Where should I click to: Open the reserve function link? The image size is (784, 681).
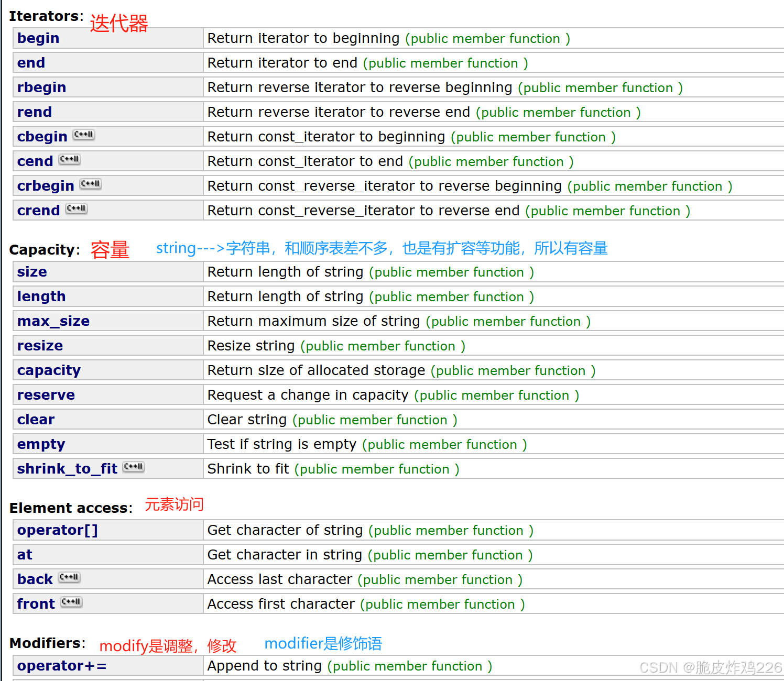pyautogui.click(x=46, y=395)
